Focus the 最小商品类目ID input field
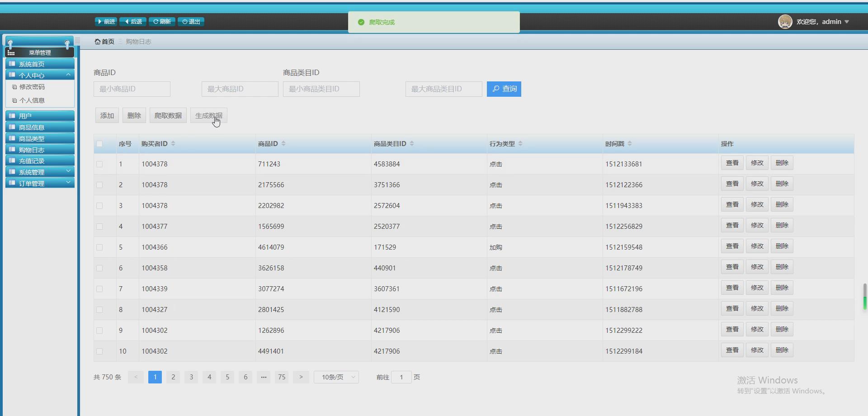 (321, 89)
